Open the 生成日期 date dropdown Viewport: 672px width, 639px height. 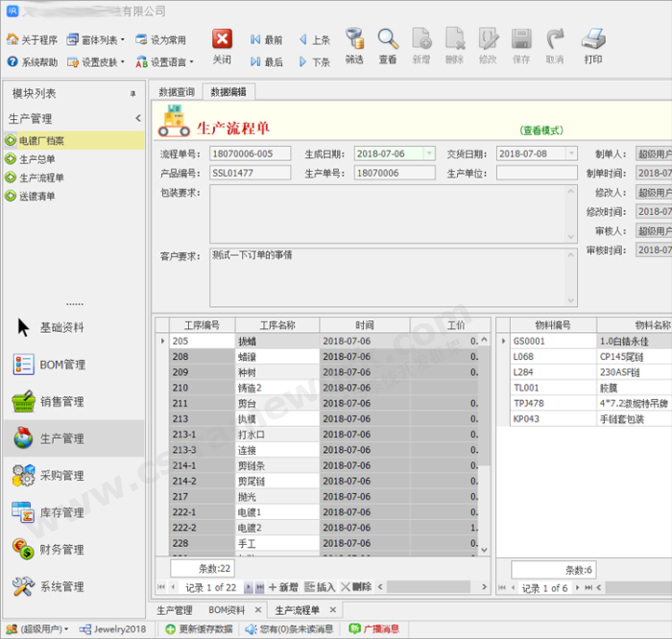427,154
